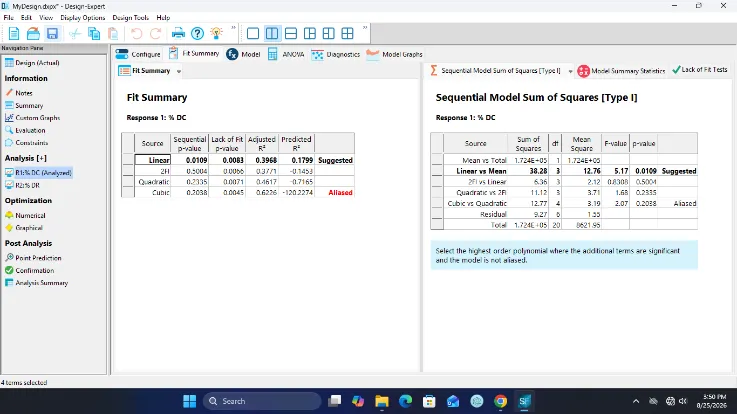Select two horizontal panes layout icon
This screenshot has width=737, height=414.
coord(291,33)
